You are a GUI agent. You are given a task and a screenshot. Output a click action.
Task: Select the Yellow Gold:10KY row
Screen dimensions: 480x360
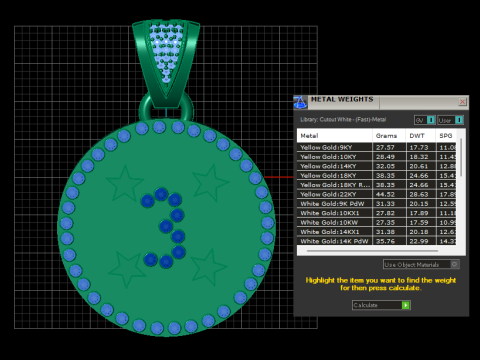click(376, 157)
